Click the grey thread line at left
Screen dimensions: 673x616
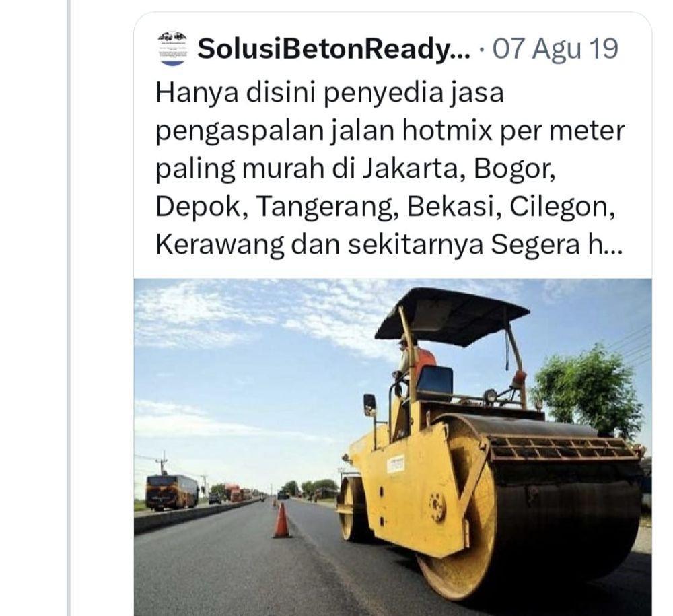pos(68,308)
